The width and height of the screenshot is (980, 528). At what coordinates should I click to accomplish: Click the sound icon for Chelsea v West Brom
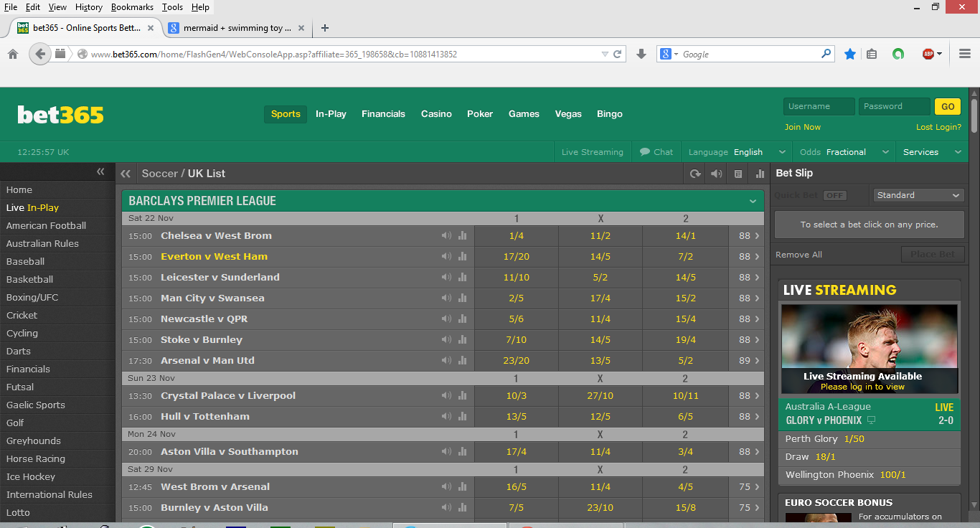(x=446, y=235)
